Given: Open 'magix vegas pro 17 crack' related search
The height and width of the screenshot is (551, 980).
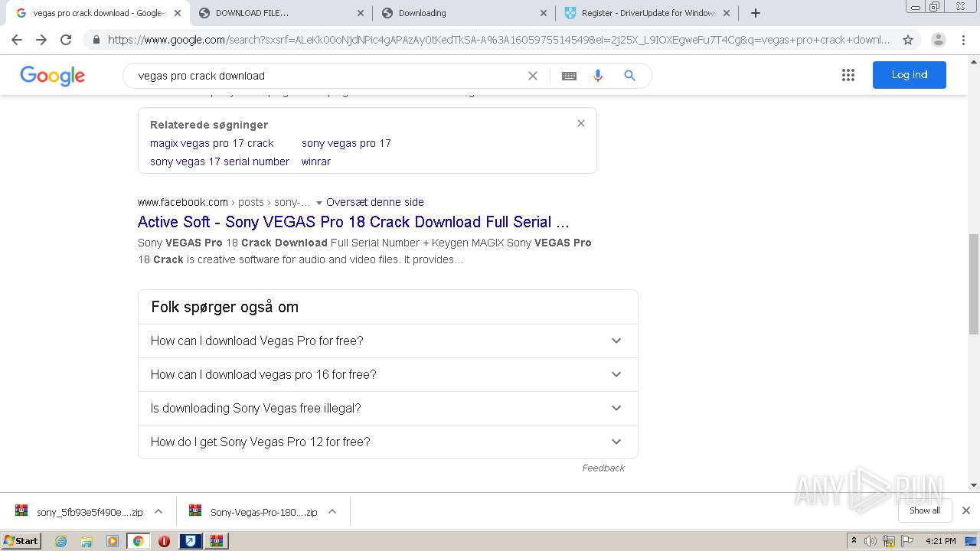Looking at the screenshot, I should point(212,143).
